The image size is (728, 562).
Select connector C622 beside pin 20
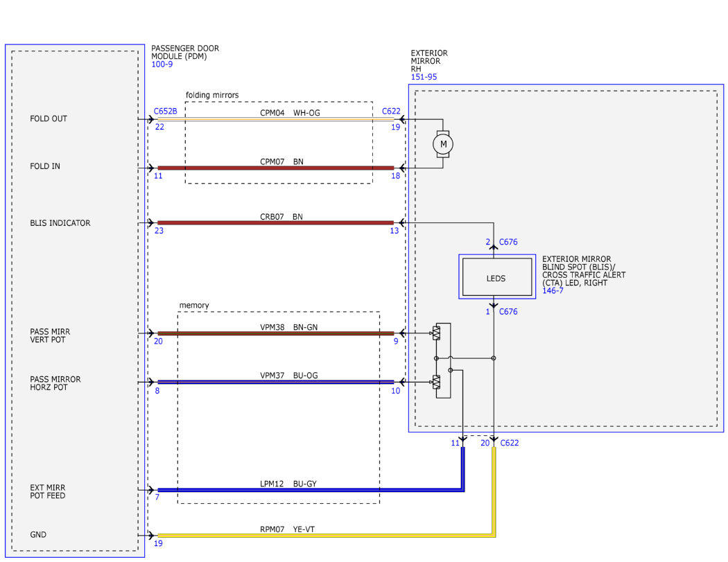pyautogui.click(x=510, y=443)
